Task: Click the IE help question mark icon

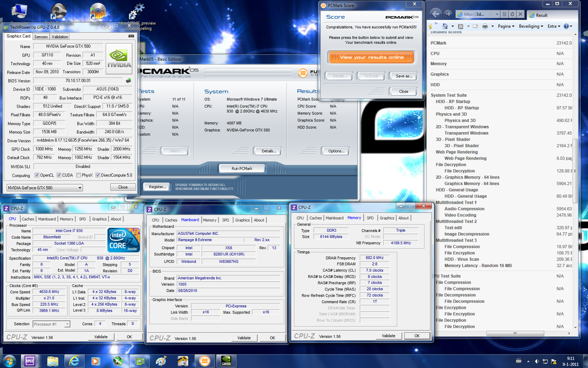Action: click(x=566, y=26)
